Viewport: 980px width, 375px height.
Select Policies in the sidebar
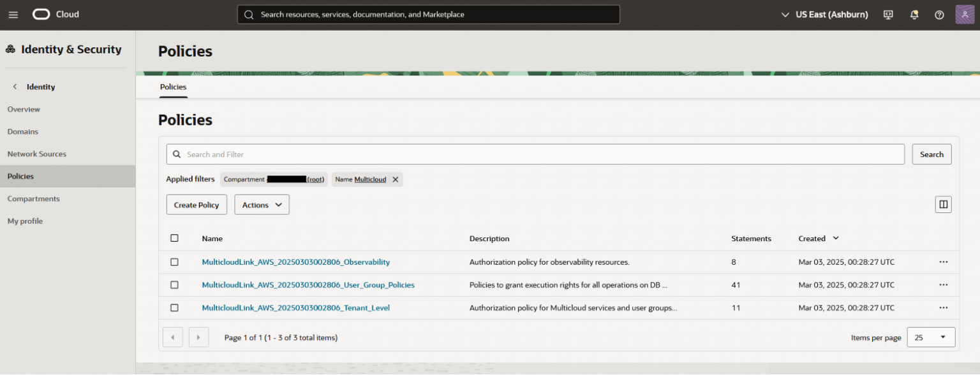coord(68,177)
